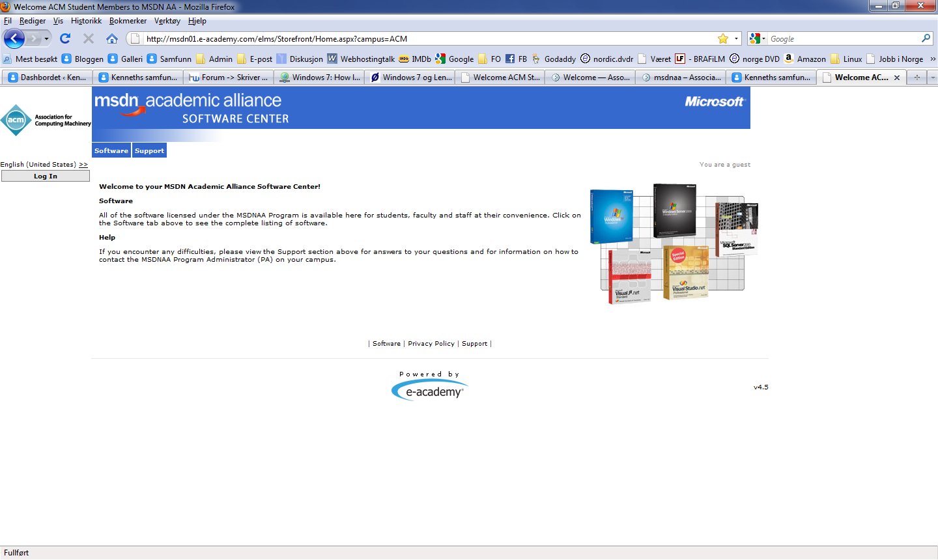
Task: Click the ACM logo
Action: (x=46, y=120)
